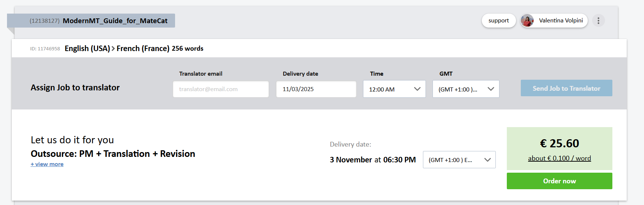Click the Valentina Volpini user name
The width and height of the screenshot is (644, 205).
561,21
